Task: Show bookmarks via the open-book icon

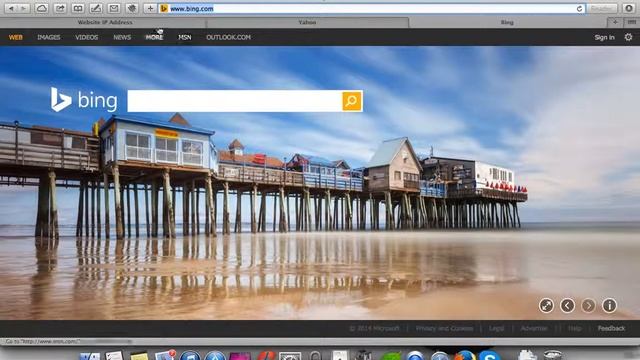Action: click(x=78, y=9)
